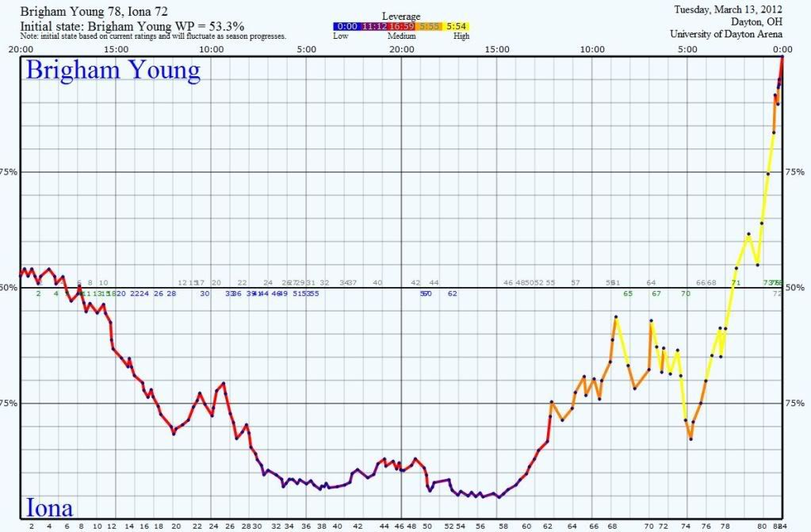Click the green score label '70'
This screenshot has width=811, height=532.
(686, 293)
